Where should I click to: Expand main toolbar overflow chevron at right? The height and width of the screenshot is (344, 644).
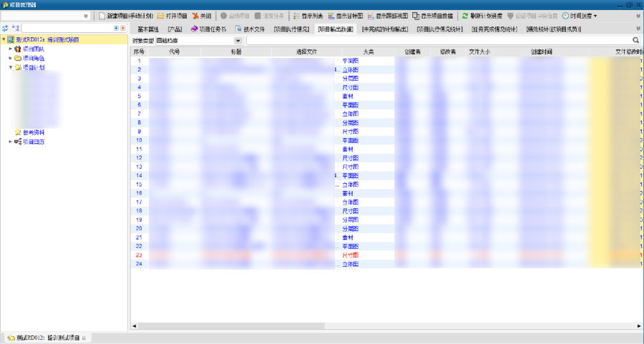(x=638, y=16)
